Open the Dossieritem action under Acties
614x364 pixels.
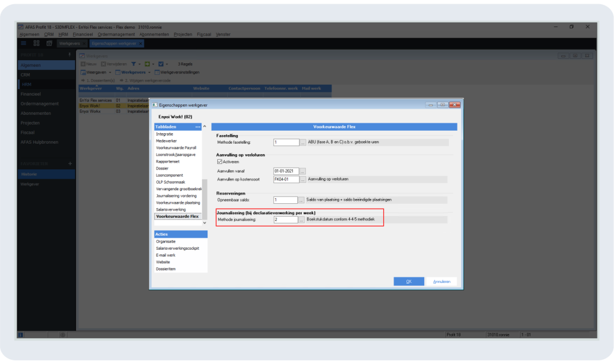point(166,269)
